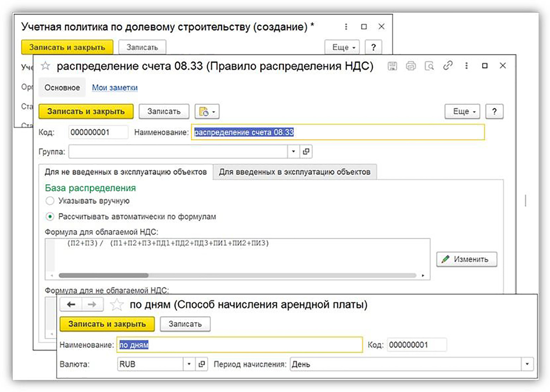Open the Группа field selection icon
550x392 pixels.
306,152
